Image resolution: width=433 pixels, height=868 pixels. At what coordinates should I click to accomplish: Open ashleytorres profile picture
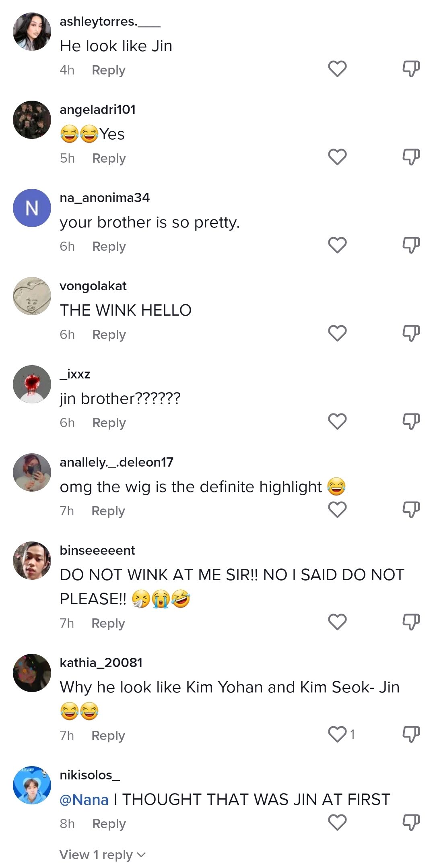pyautogui.click(x=32, y=31)
